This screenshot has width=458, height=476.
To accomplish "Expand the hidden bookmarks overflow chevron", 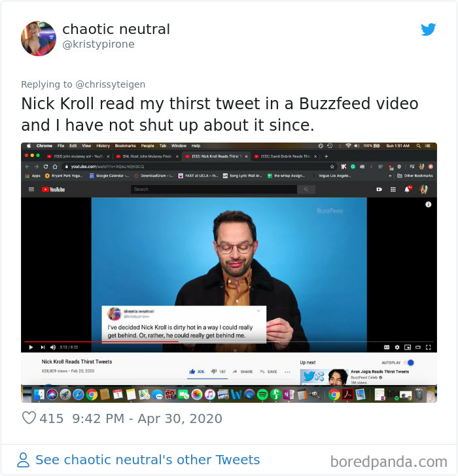I will 390,176.
